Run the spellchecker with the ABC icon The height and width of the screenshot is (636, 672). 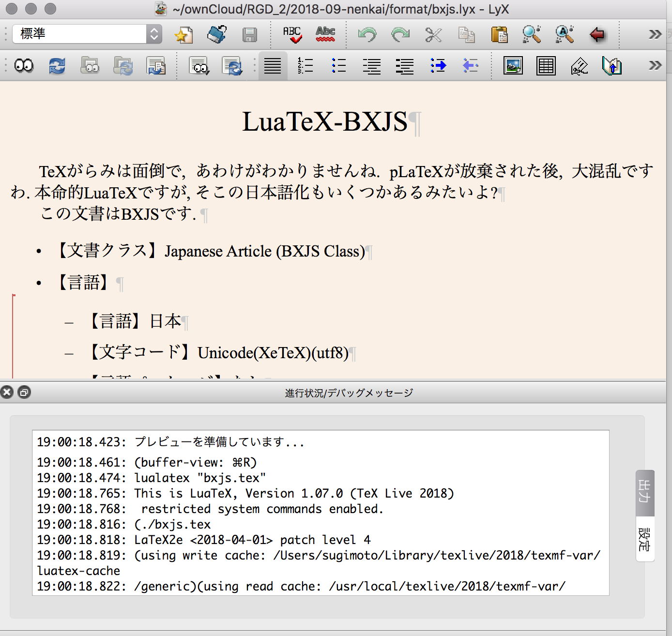pos(292,34)
